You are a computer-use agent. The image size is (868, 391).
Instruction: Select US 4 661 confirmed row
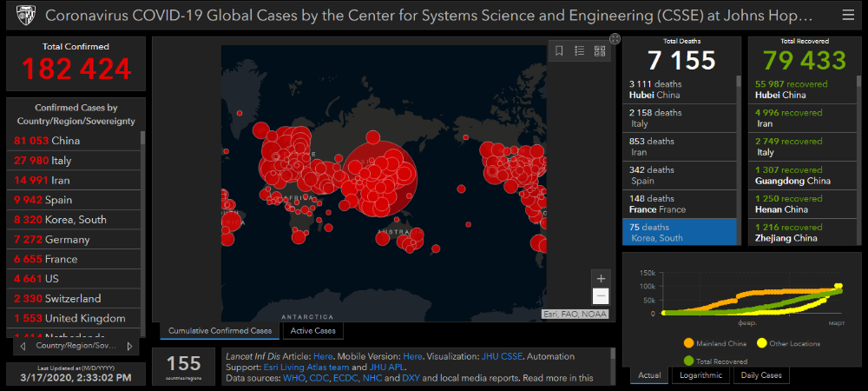(74, 279)
